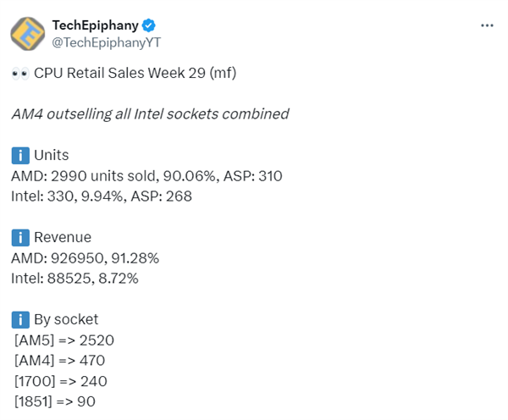The height and width of the screenshot is (420, 508).
Task: Click the [1851] => 90 socket line
Action: click(x=56, y=401)
